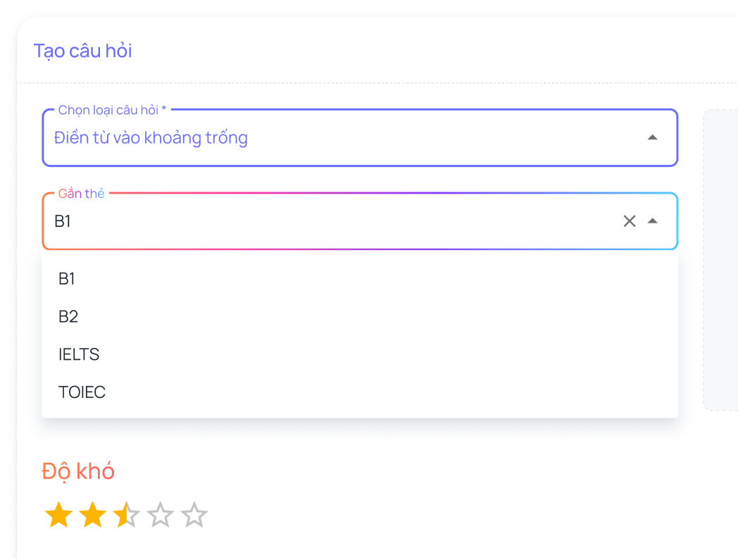738x560 pixels.
Task: Select the TOIEC tag option
Action: coord(82,392)
